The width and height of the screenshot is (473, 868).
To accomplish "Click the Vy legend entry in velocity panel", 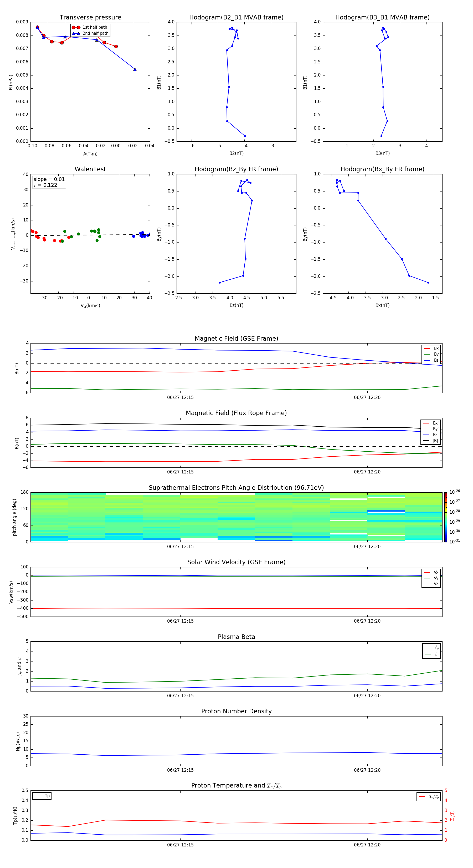I will tap(431, 578).
